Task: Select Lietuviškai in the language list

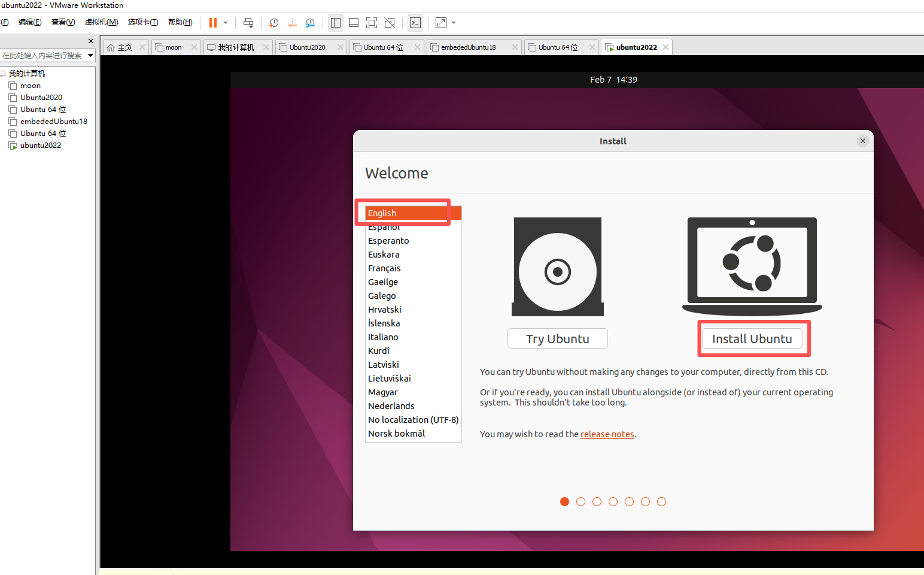Action: 414,379
